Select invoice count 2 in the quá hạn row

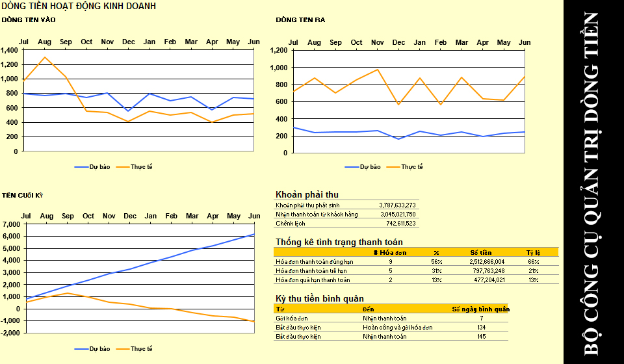[x=391, y=280]
